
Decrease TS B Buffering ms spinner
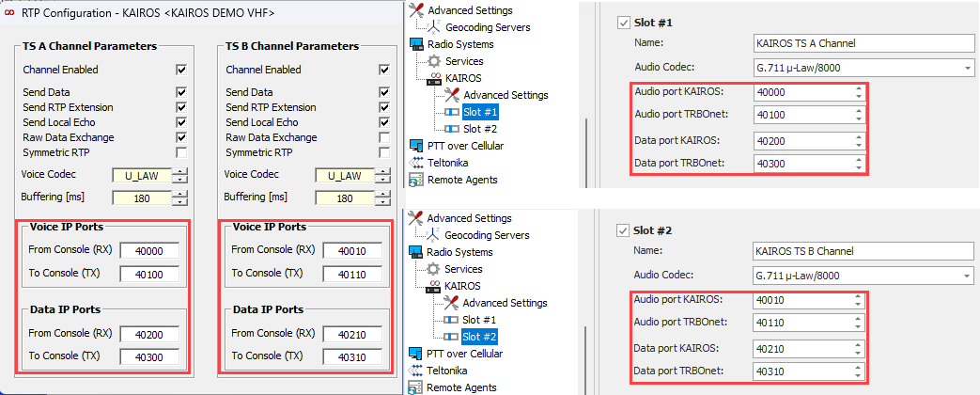click(x=384, y=202)
